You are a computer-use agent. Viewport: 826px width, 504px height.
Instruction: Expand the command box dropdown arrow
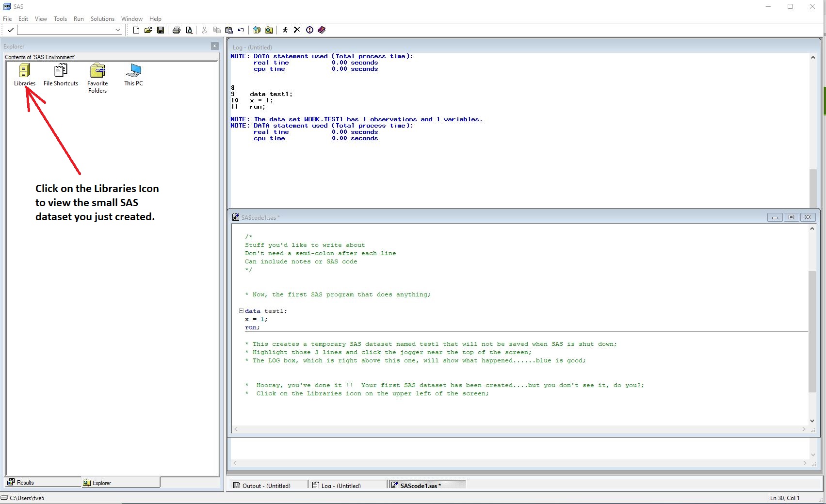(117, 30)
